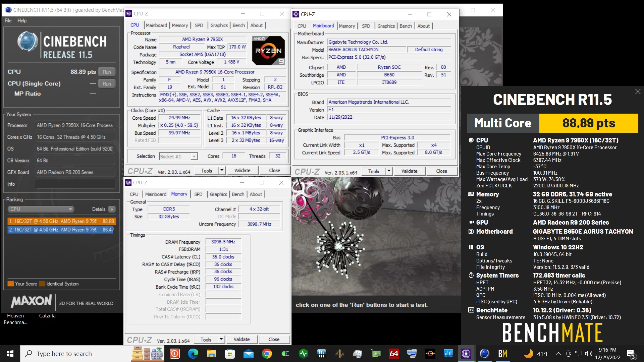Run the Cinebench CPU multi-core test
Image resolution: width=644 pixels, height=362 pixels.
(107, 72)
